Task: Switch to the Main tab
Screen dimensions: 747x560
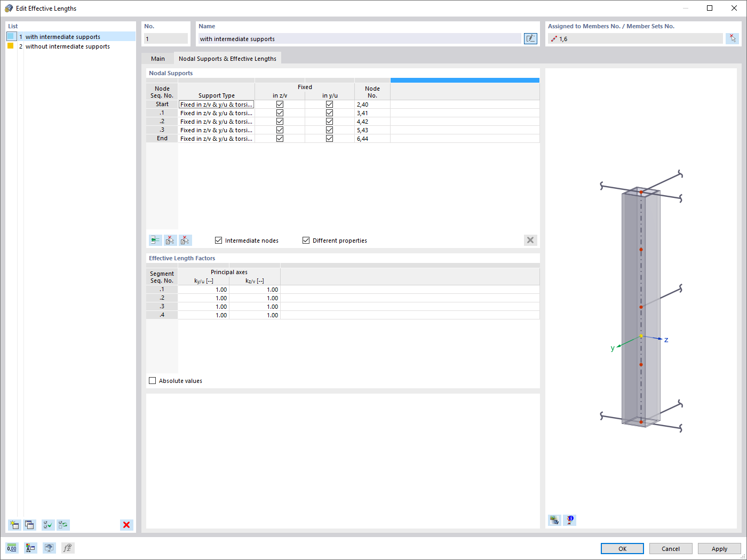Action: coord(157,58)
